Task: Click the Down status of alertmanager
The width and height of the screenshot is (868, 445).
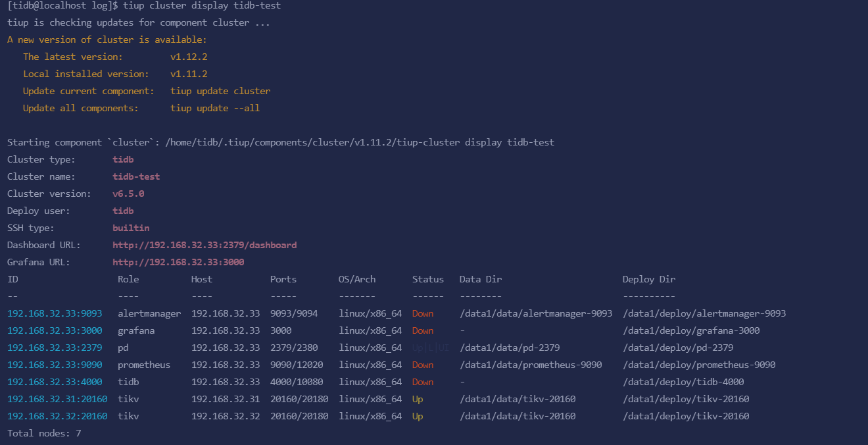Action: [423, 313]
